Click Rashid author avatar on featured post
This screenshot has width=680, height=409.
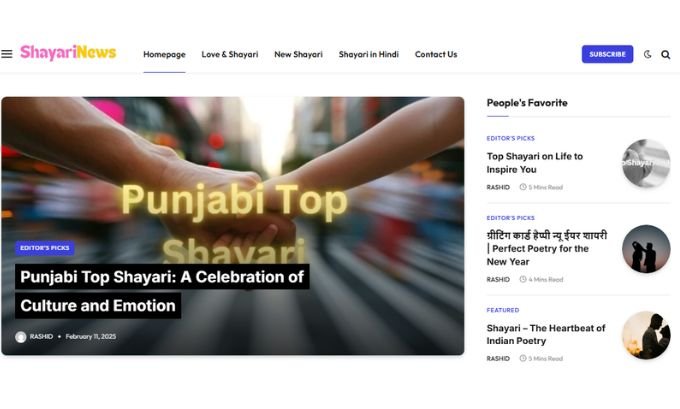[x=20, y=337]
